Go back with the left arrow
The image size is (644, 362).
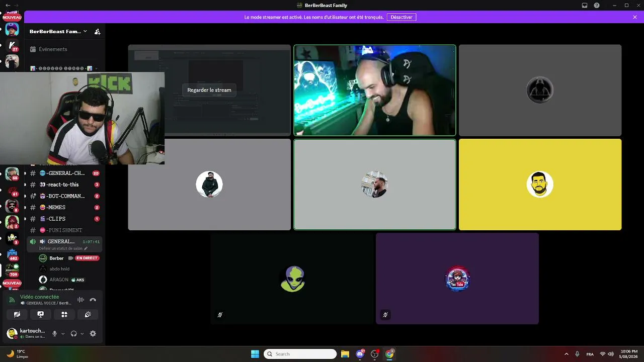point(8,6)
